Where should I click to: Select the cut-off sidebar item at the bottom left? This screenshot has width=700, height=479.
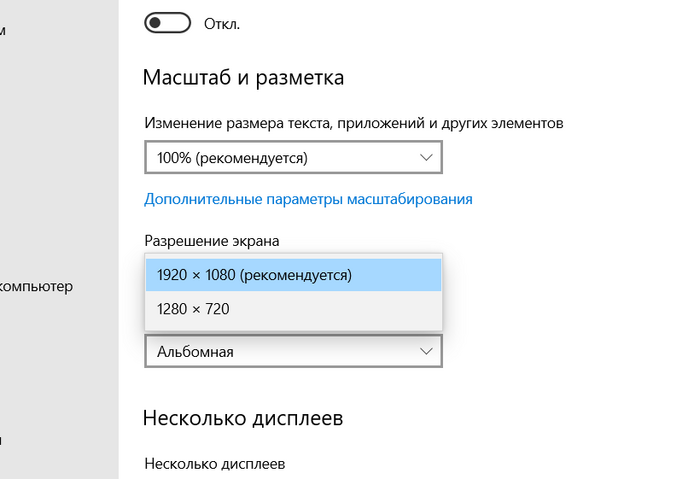[4, 440]
